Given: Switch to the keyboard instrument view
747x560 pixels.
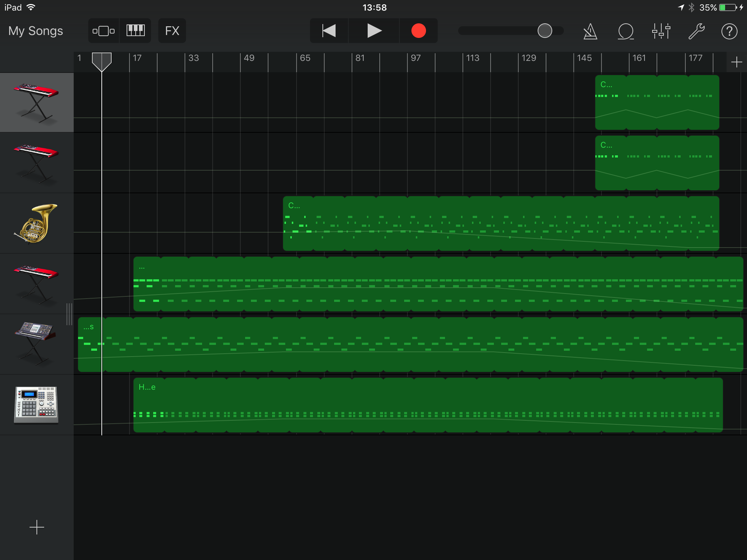Looking at the screenshot, I should (135, 31).
